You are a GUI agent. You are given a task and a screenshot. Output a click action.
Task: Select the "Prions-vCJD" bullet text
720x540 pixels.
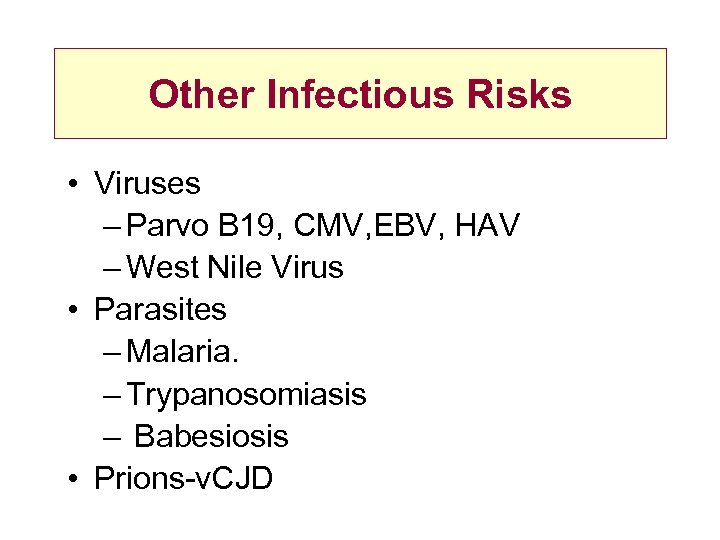pos(183,479)
